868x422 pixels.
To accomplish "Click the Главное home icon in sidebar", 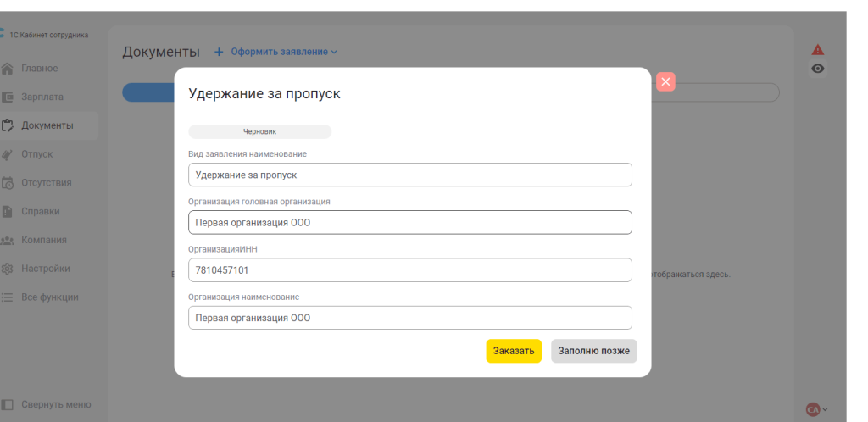I will [x=8, y=69].
